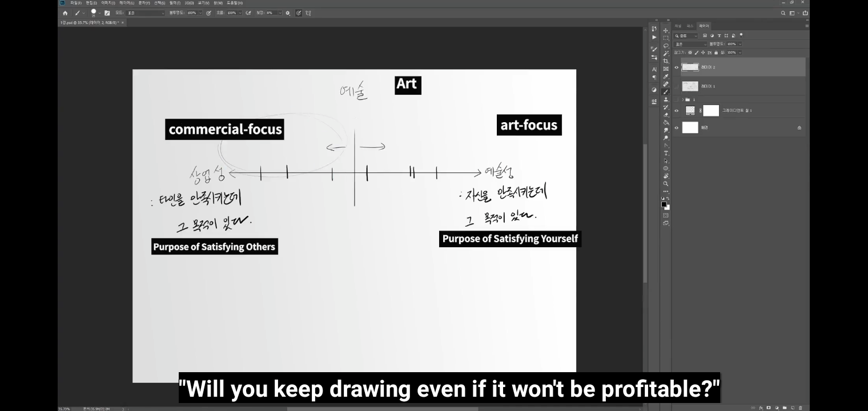Click the Search icon at top right

click(x=783, y=13)
